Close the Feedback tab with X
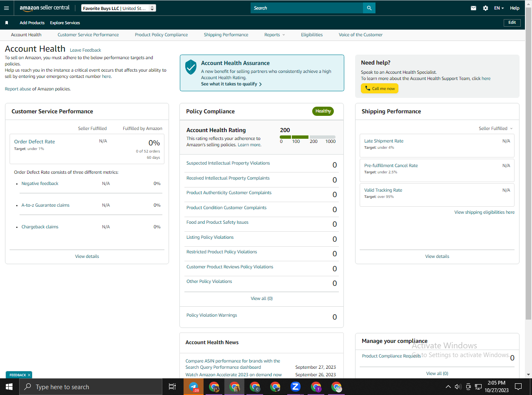This screenshot has width=532, height=395. pyautogui.click(x=29, y=375)
